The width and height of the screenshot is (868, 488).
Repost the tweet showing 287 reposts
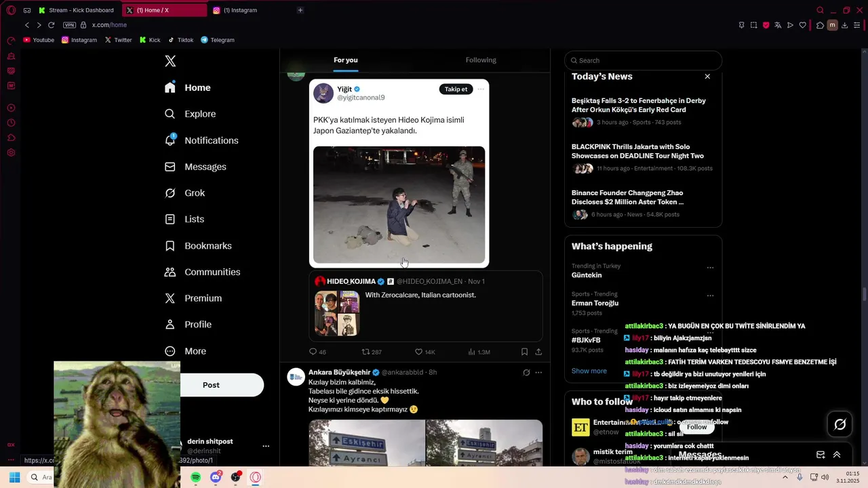372,352
